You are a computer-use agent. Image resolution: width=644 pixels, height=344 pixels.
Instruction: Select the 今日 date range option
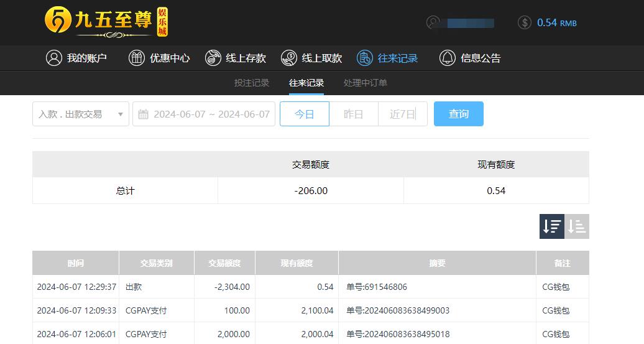pyautogui.click(x=304, y=114)
